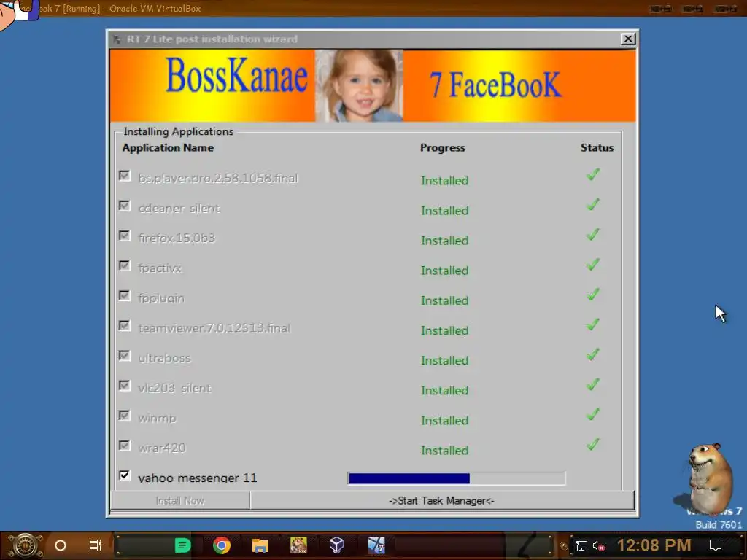Click the ultraboss entry name
Screen dimensions: 747x560
[x=164, y=358]
